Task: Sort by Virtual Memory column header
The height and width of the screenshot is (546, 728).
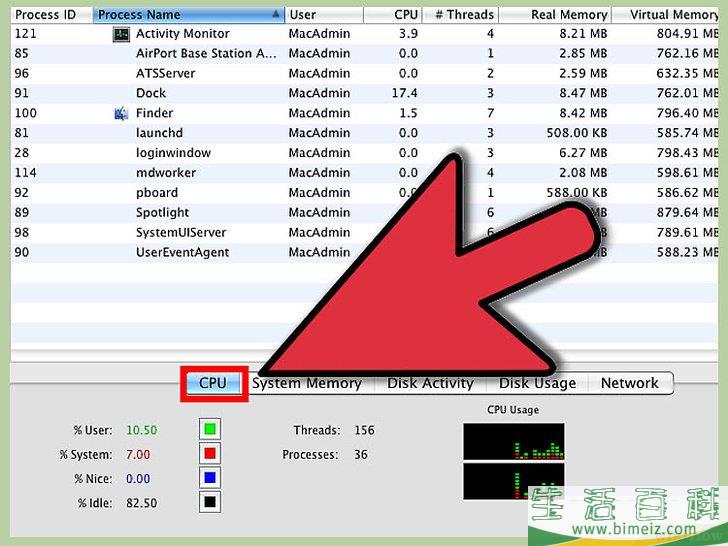Action: [665, 14]
